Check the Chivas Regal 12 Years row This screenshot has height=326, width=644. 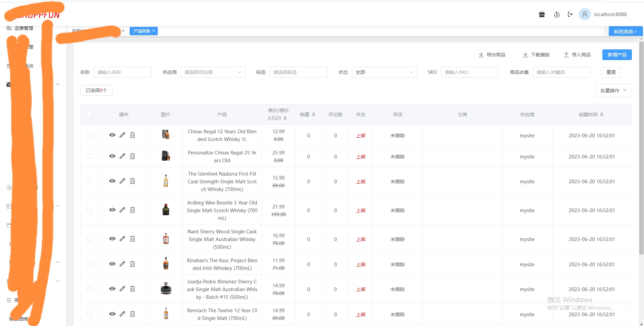89,135
